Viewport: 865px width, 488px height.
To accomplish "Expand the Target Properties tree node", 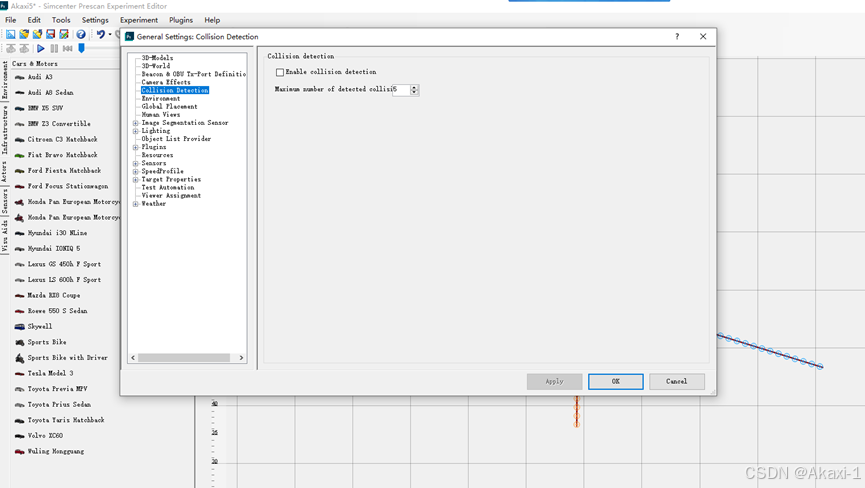I will [x=136, y=180].
